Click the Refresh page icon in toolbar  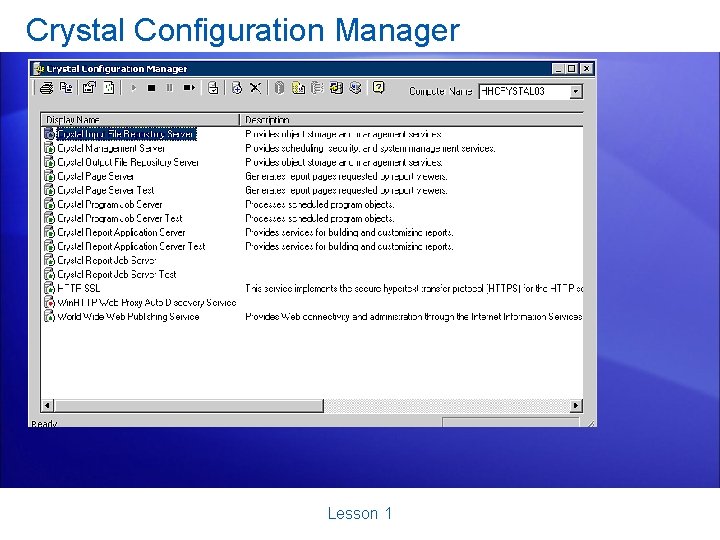pyautogui.click(x=109, y=88)
